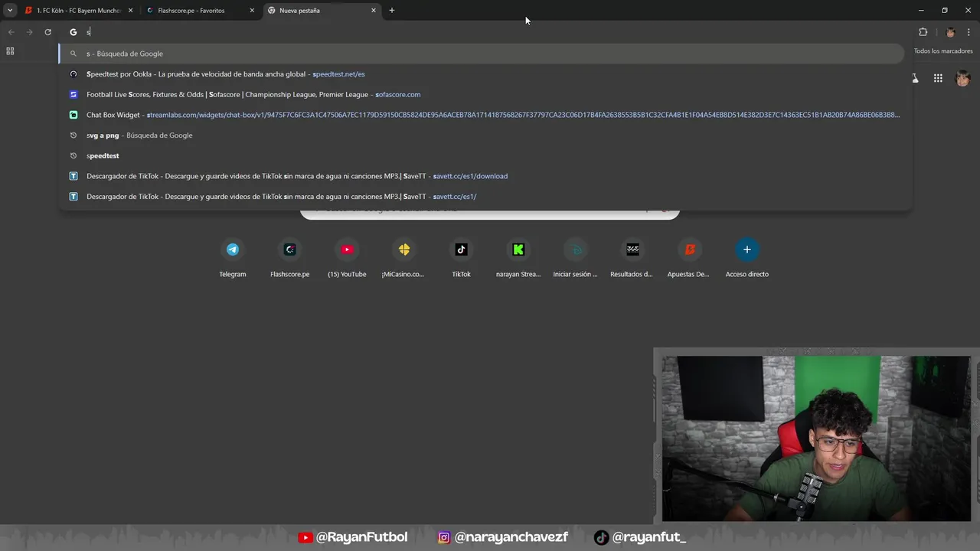Go forward with the browser forward arrow

click(x=29, y=32)
